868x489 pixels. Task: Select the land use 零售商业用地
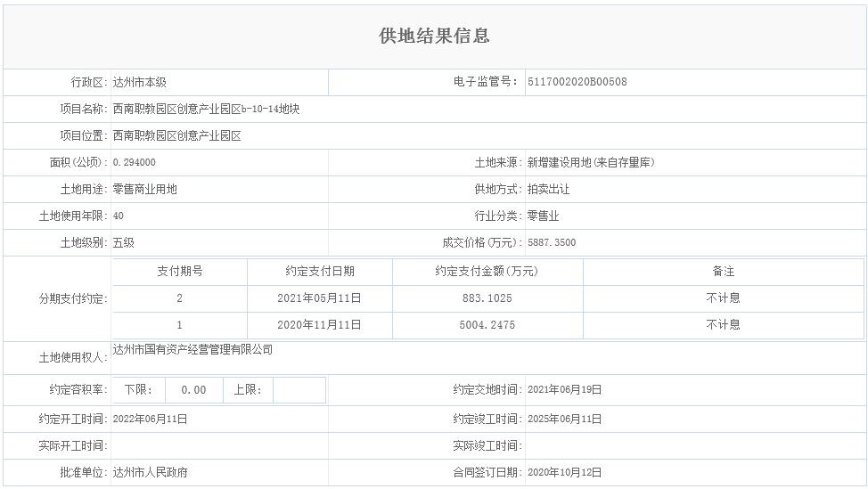(x=145, y=189)
